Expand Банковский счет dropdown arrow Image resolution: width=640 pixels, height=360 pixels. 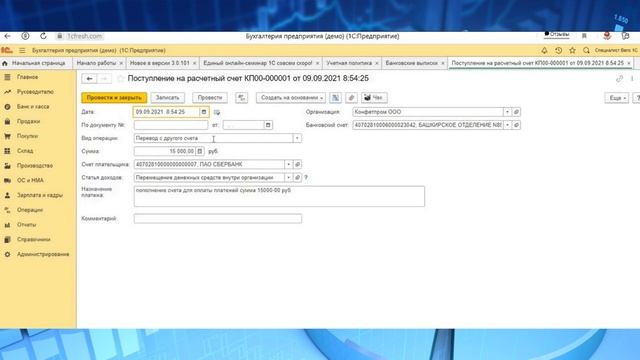[x=507, y=125]
